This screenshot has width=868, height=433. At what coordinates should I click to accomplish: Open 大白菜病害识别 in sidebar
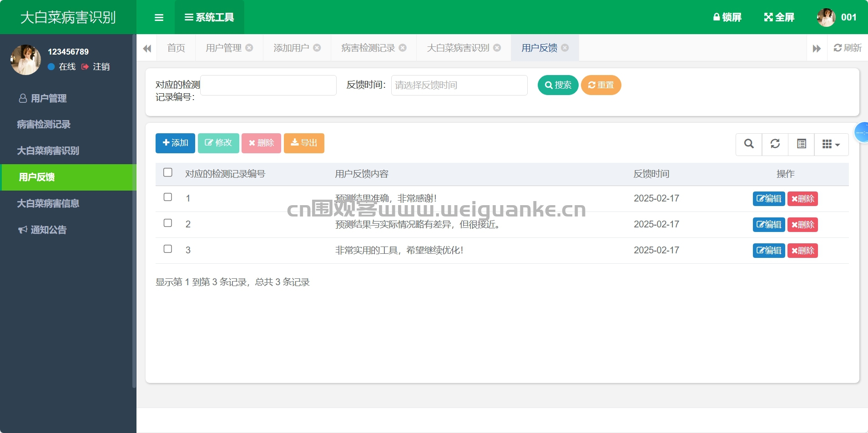68,151
